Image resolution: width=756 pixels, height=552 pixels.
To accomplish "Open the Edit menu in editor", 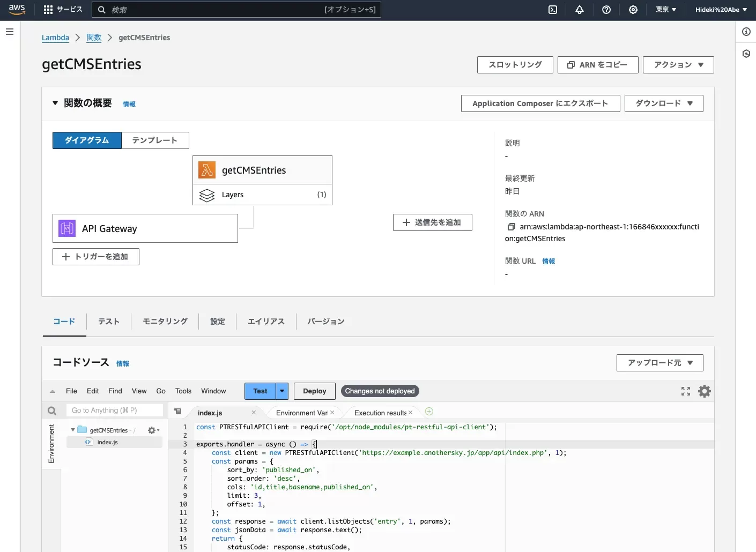I will [x=93, y=391].
